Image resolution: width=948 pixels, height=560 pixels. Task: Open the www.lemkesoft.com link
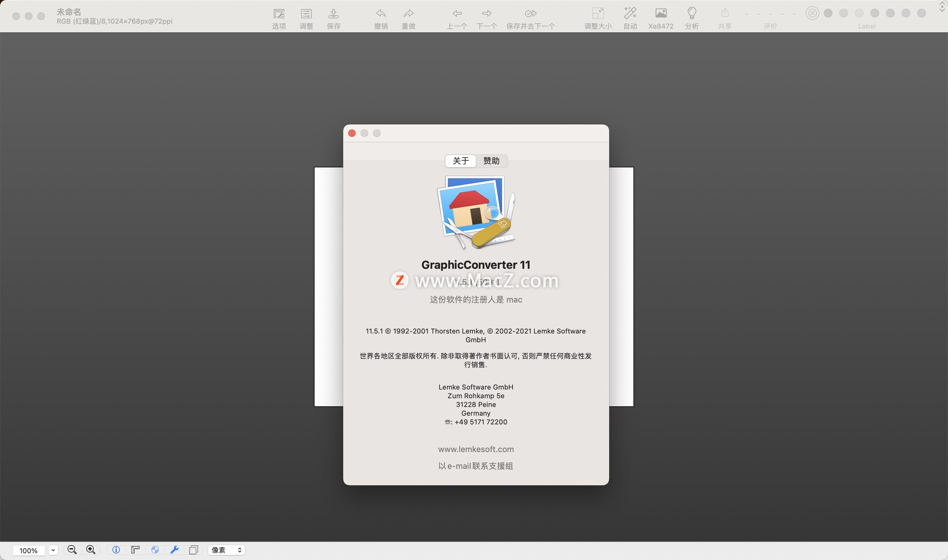point(476,449)
